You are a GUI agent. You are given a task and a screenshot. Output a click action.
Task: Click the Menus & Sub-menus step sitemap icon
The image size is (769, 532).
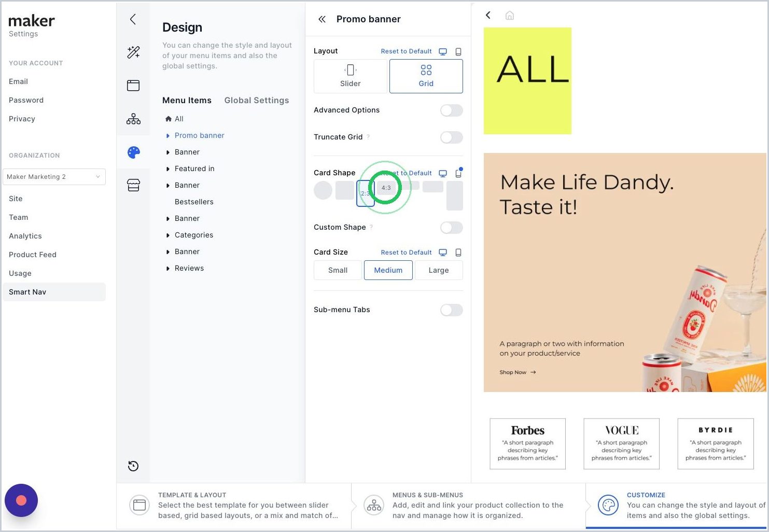374,505
